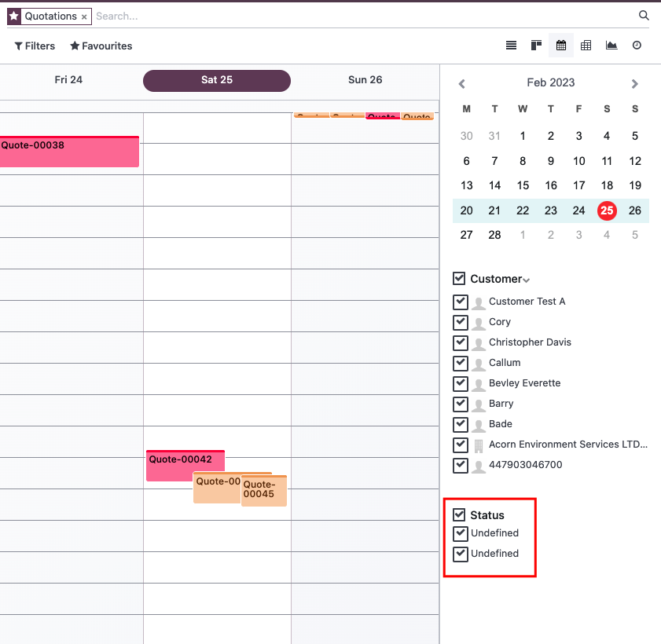Screen dimensions: 661x644
Task: Toggle the Status filter checkbox
Action: (460, 515)
